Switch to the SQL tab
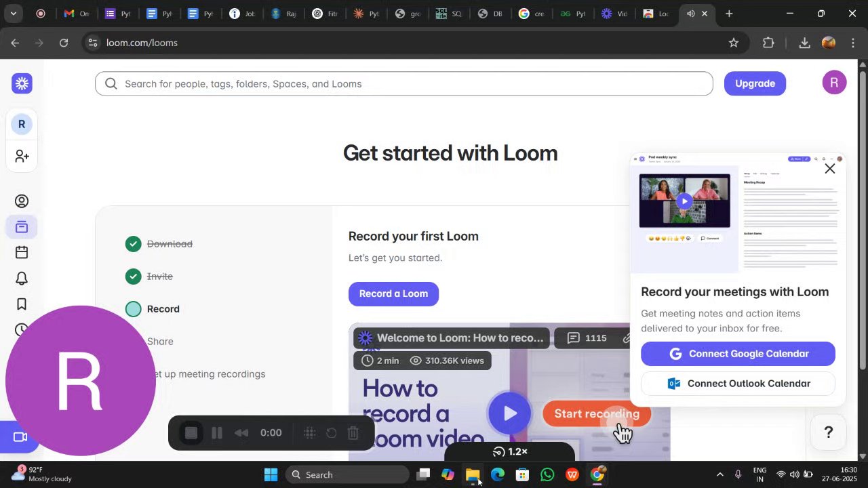The height and width of the screenshot is (488, 868). pyautogui.click(x=450, y=14)
